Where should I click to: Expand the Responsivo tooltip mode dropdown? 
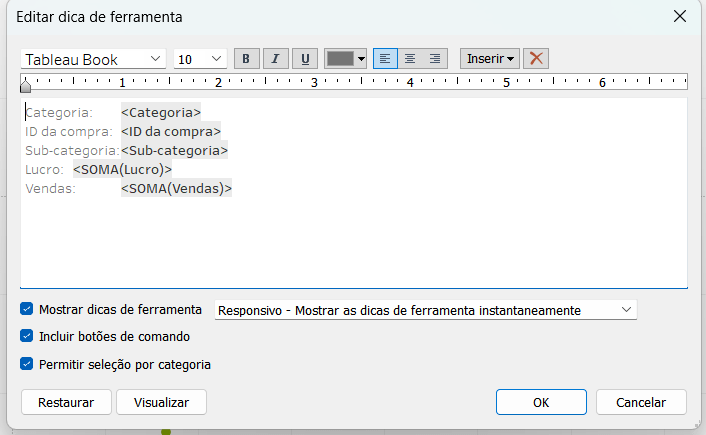[426, 310]
